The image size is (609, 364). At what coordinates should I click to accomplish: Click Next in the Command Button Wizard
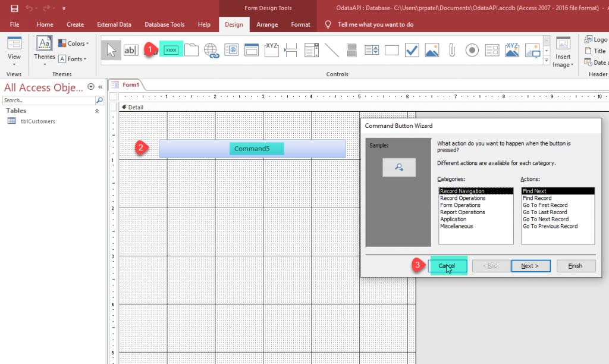[530, 266]
